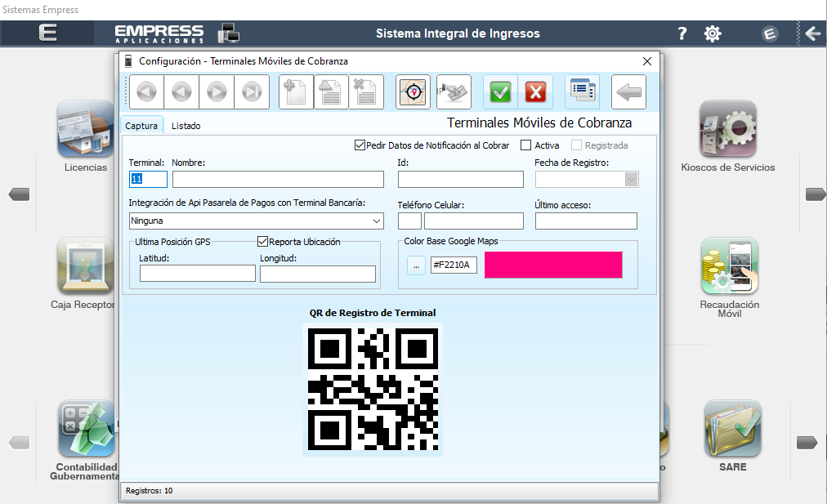Click the back arrow in dialog toolbar
Viewport: 827px width, 504px height.
[628, 92]
